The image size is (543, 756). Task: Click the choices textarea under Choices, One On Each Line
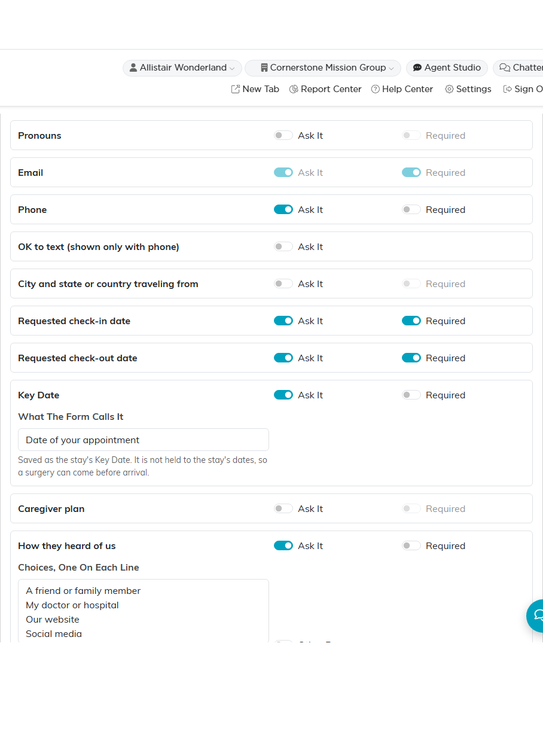tap(144, 611)
